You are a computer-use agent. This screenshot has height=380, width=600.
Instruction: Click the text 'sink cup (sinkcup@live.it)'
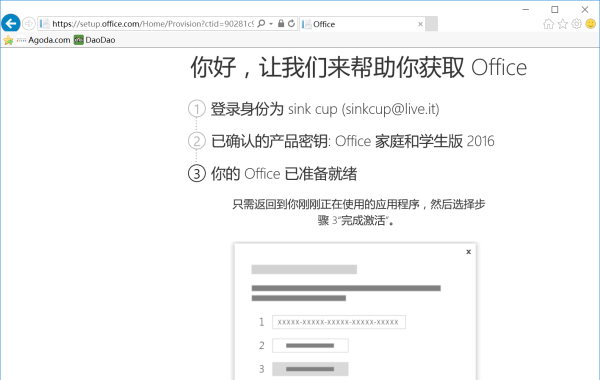pos(364,109)
